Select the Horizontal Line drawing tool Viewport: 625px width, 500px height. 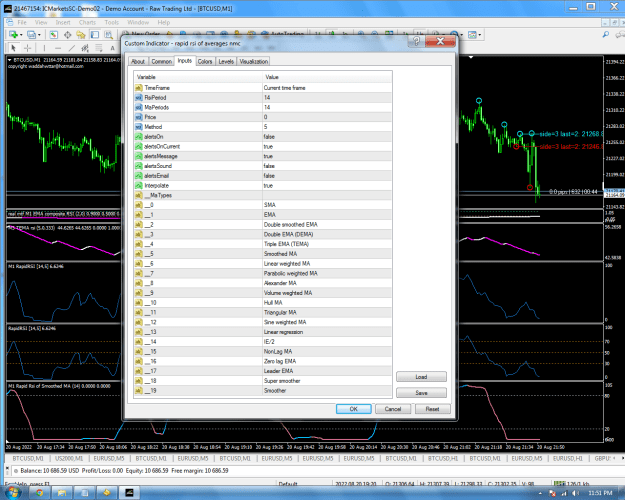[x=58, y=48]
